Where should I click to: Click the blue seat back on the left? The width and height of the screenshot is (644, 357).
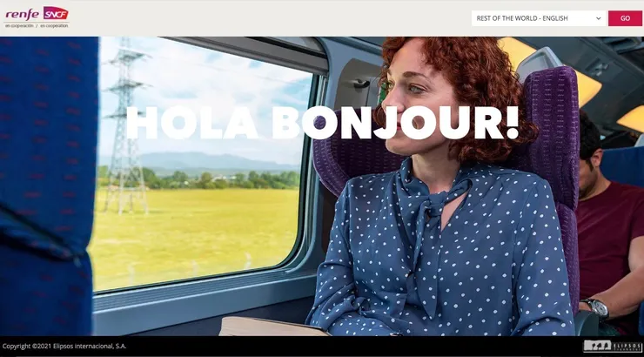pos(45,185)
